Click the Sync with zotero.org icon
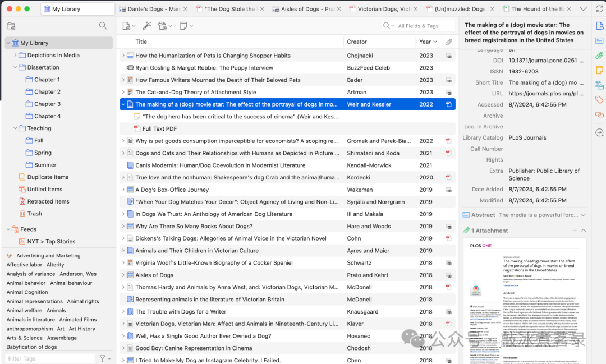Screen dimensions: 606x364 tap(599, 9)
